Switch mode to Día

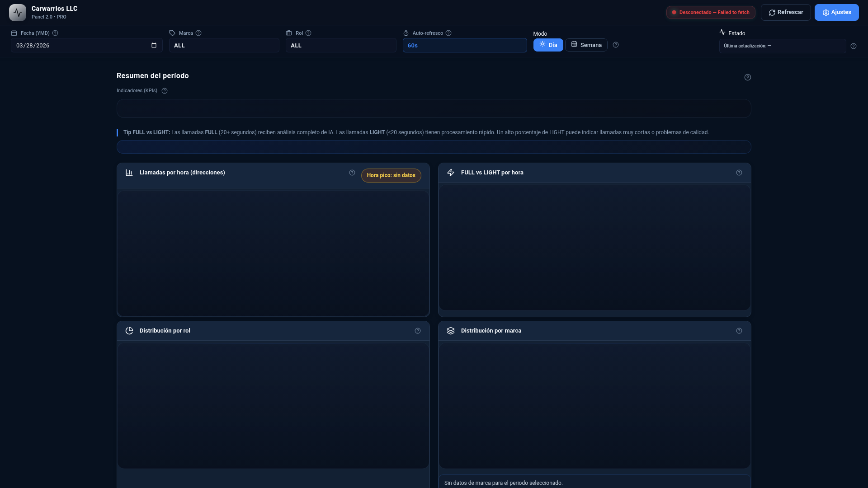[548, 45]
